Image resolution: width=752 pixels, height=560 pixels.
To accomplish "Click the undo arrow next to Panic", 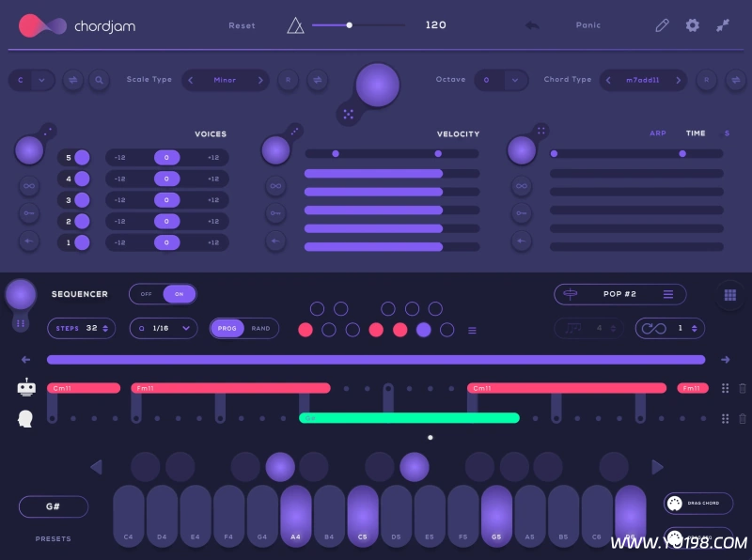I will (531, 25).
